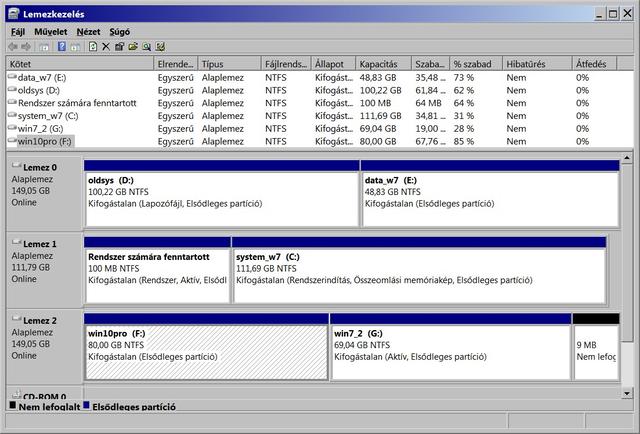Open Help via the blue question mark icon
The image size is (640, 434).
tap(61, 46)
